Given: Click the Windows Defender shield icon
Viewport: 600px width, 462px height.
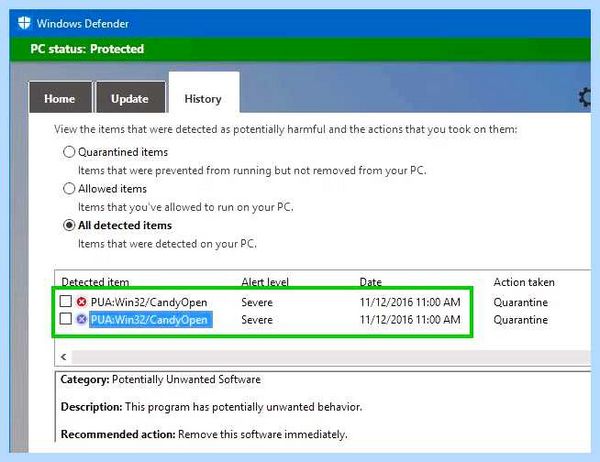Looking at the screenshot, I should [x=24, y=23].
